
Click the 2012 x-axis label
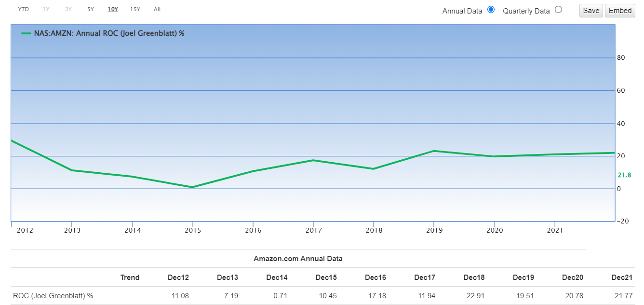[25, 230]
